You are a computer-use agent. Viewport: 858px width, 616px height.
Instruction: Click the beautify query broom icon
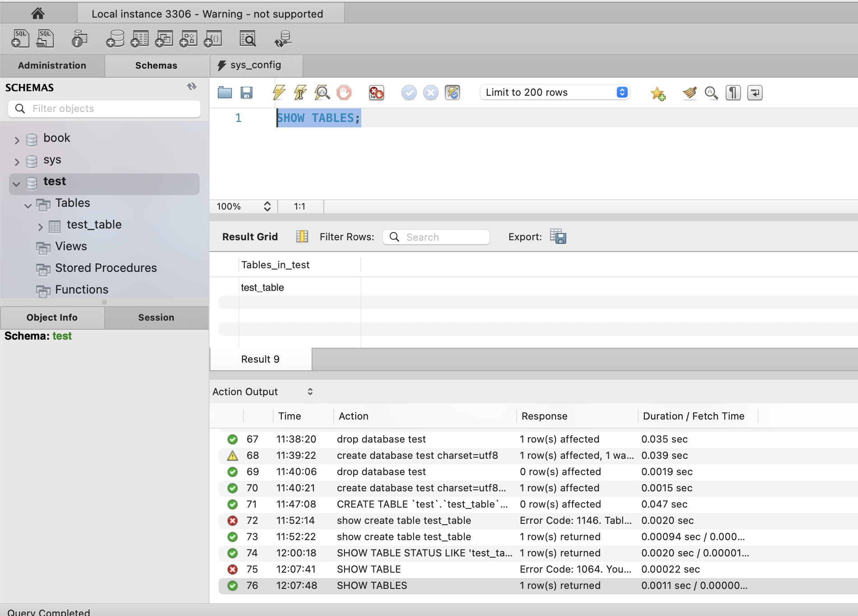[689, 93]
